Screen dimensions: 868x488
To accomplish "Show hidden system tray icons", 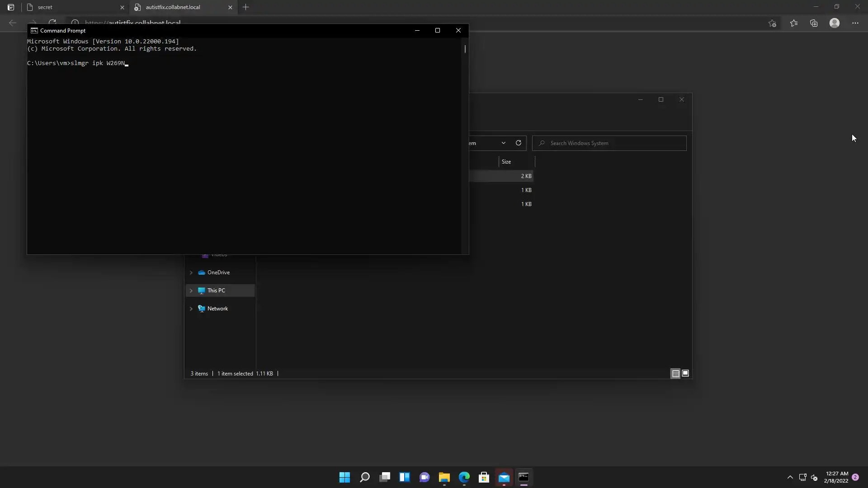I will point(790,477).
